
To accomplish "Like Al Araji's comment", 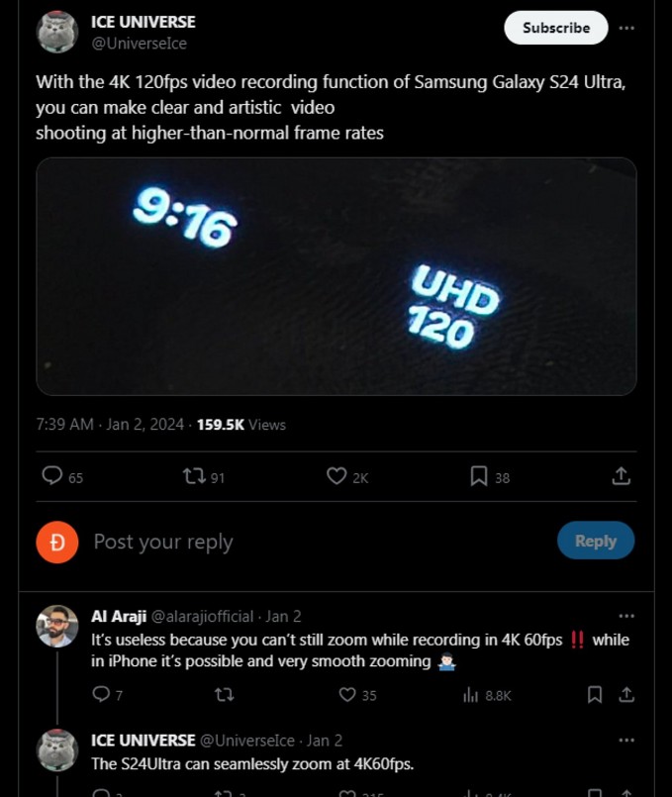I will pyautogui.click(x=347, y=694).
